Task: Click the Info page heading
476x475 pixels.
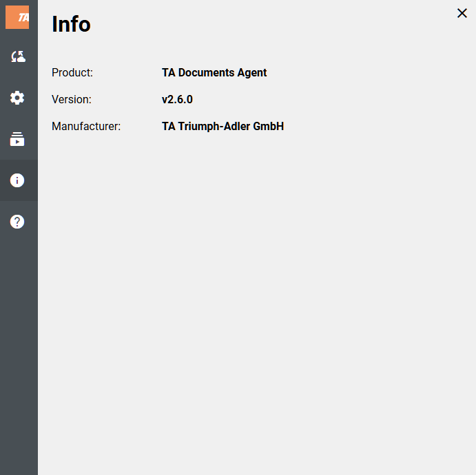Action: [71, 24]
